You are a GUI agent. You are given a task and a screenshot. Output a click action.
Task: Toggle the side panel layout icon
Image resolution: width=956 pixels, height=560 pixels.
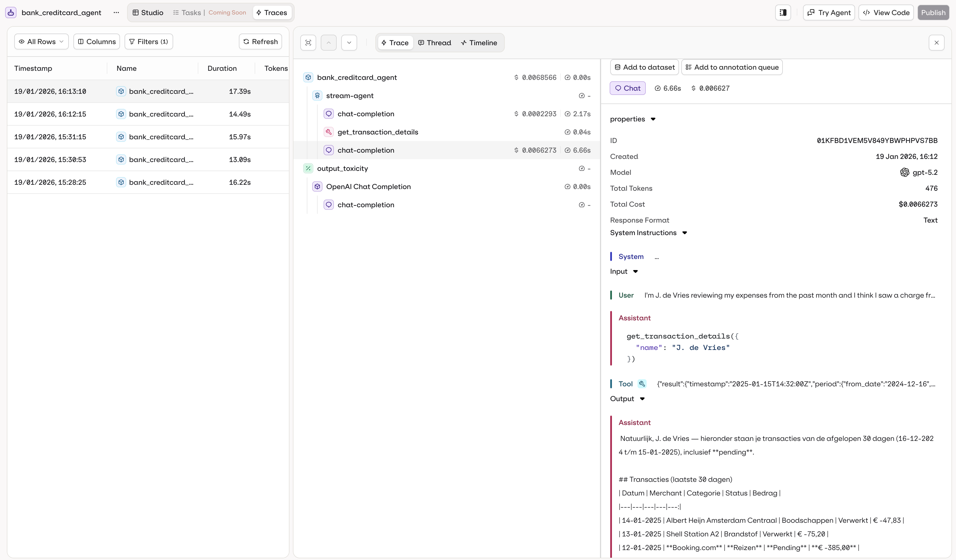click(783, 13)
